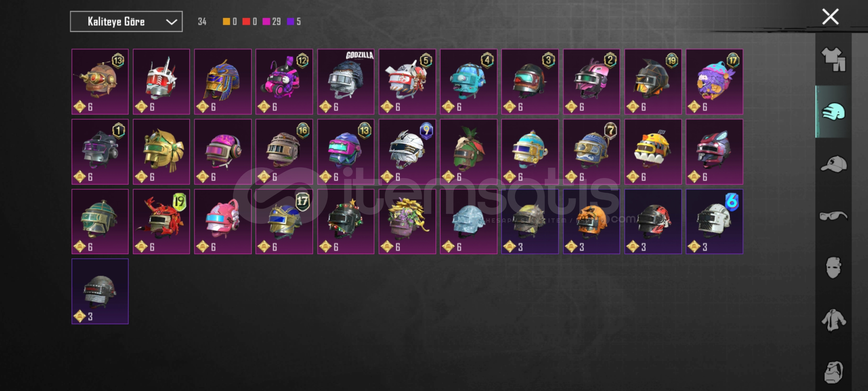Close the inventory screen with X
The height and width of the screenshot is (391, 868).
click(x=830, y=17)
